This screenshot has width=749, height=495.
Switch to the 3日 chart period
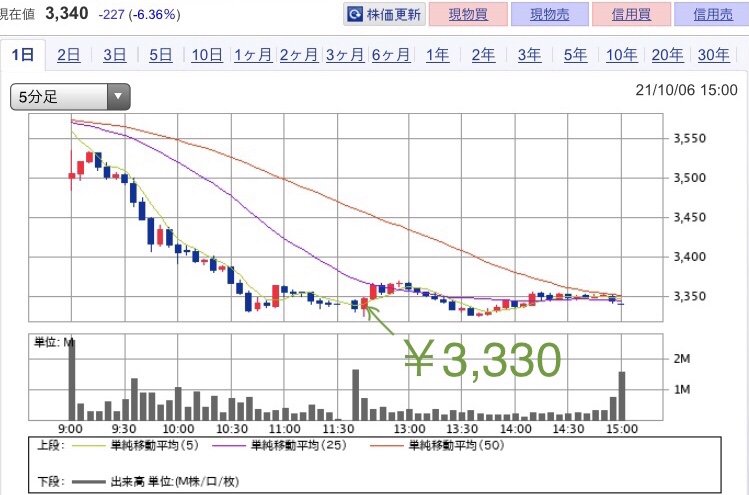click(115, 55)
